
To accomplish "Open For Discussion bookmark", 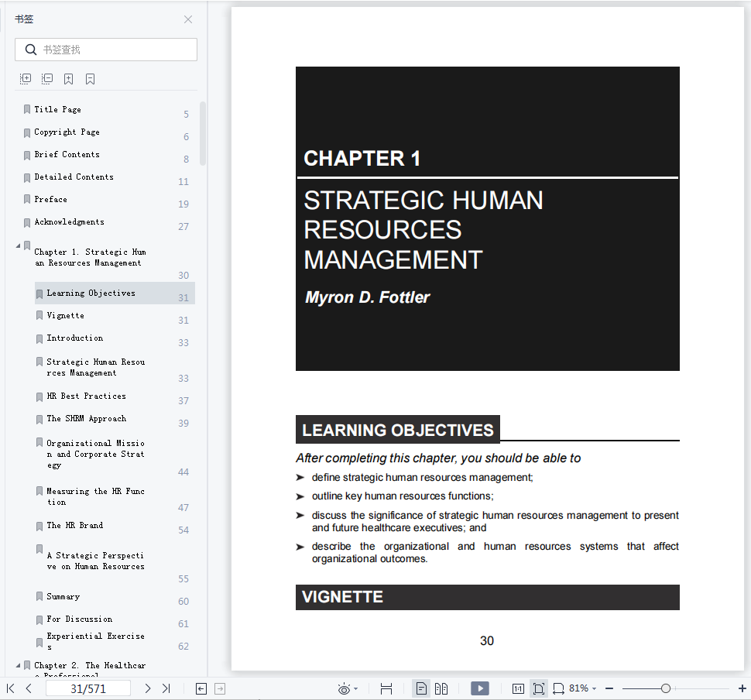I will [x=80, y=619].
